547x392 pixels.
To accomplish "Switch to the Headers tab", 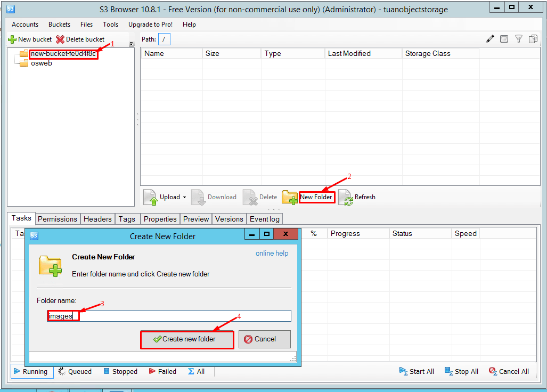I will pos(97,219).
